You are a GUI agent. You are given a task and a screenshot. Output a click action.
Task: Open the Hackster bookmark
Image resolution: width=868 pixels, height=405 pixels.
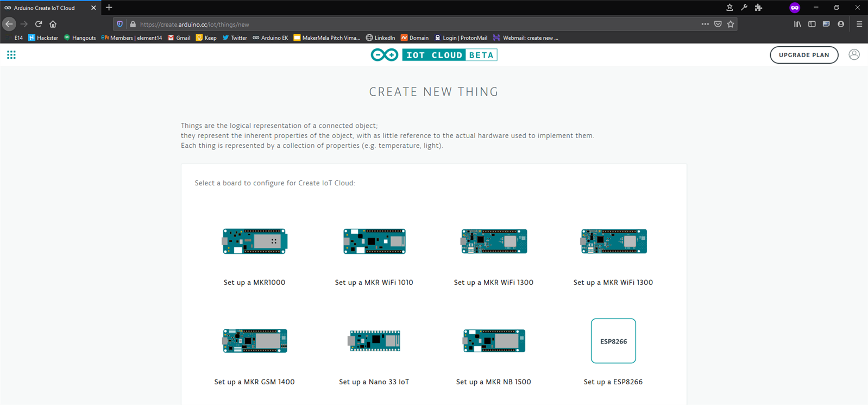pos(43,38)
